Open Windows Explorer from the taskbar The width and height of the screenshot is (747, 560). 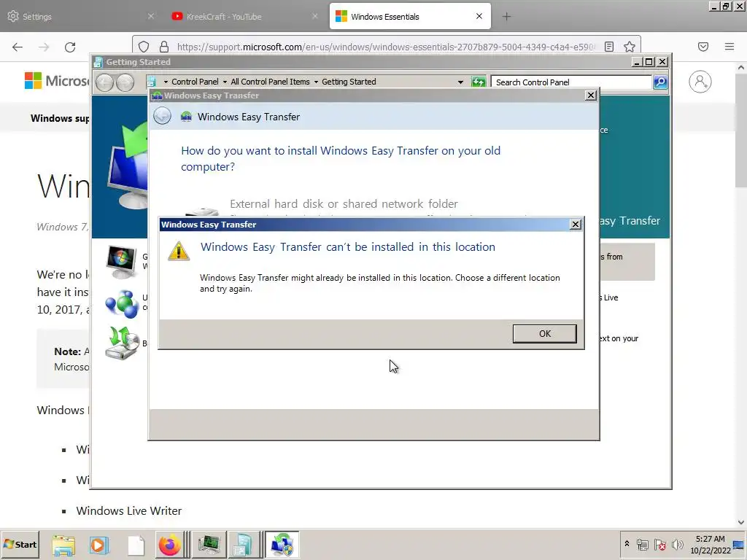[63, 545]
